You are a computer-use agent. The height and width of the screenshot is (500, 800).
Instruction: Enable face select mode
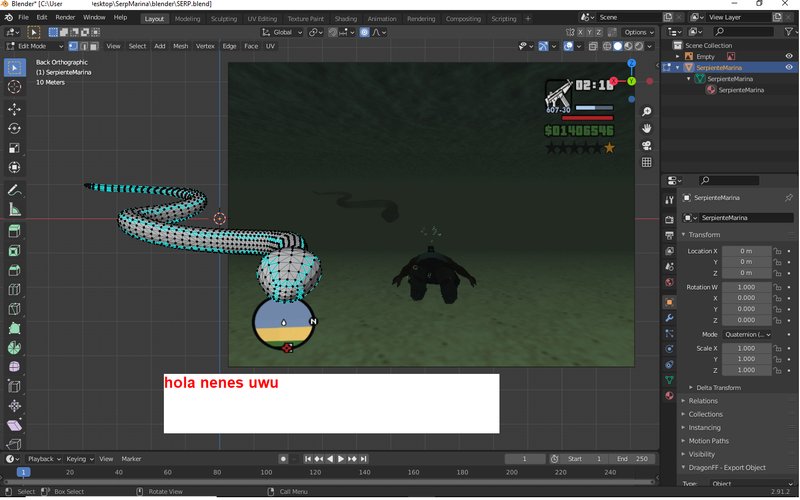(x=95, y=46)
